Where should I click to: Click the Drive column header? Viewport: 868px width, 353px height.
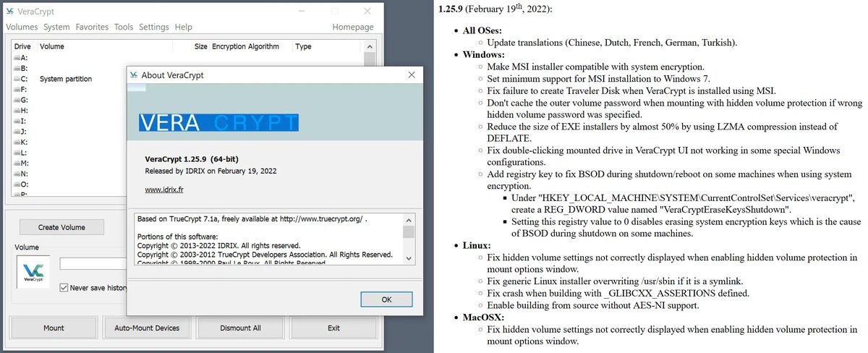[x=22, y=46]
